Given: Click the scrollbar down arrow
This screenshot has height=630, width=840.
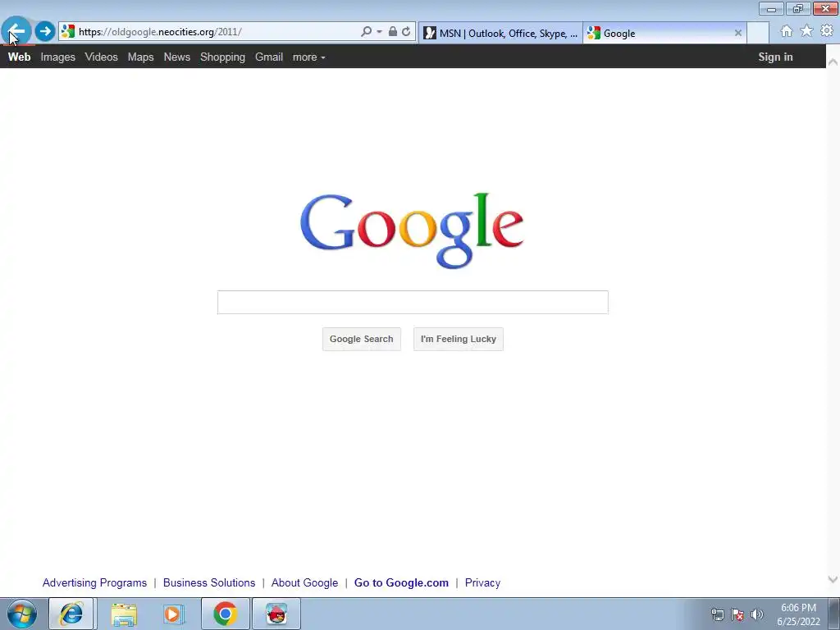Looking at the screenshot, I should tap(833, 579).
